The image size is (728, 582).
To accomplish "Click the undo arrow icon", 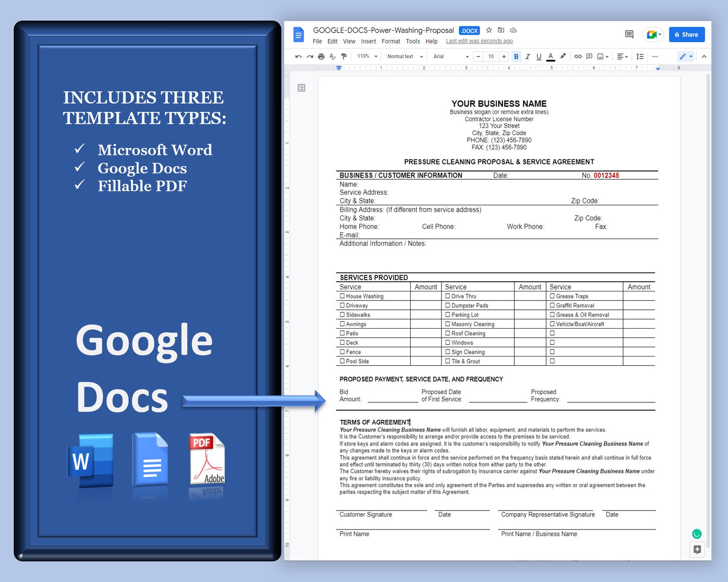I will 298,56.
